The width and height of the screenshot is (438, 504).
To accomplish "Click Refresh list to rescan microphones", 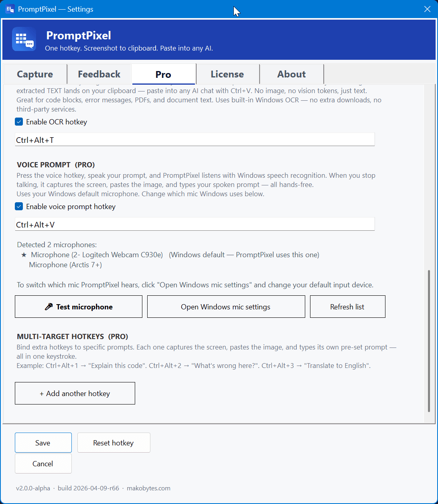I will (x=347, y=306).
